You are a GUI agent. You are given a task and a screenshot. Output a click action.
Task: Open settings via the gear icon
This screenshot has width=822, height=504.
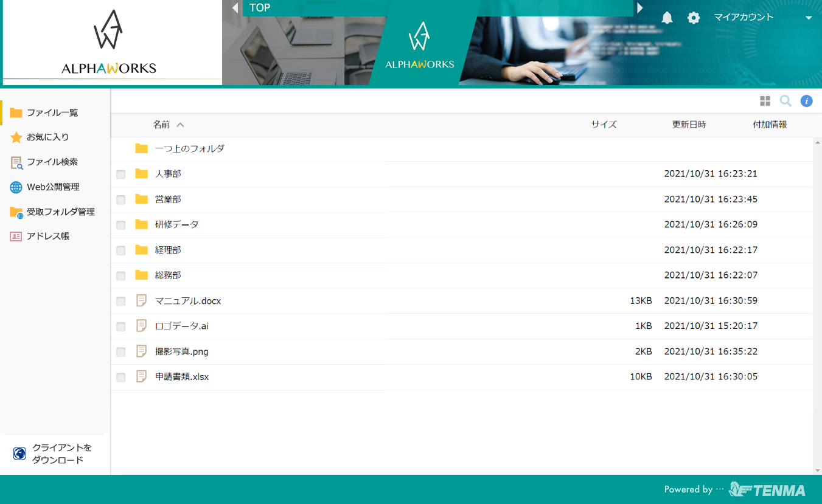[x=694, y=18]
